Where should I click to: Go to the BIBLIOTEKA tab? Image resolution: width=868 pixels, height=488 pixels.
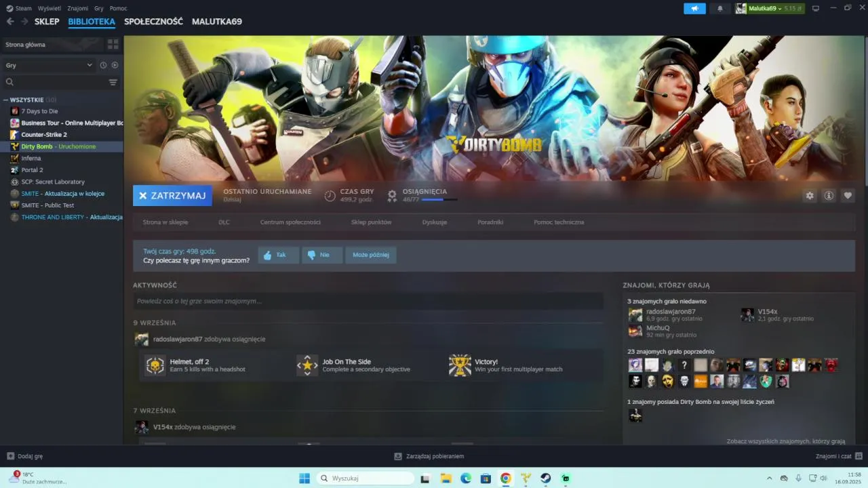92,22
